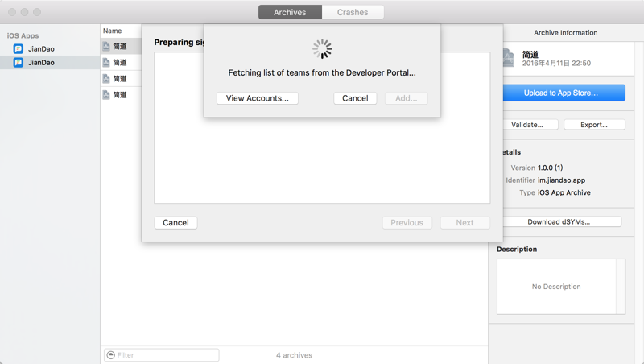Switch to the Archives tab
The width and height of the screenshot is (644, 364).
point(290,12)
